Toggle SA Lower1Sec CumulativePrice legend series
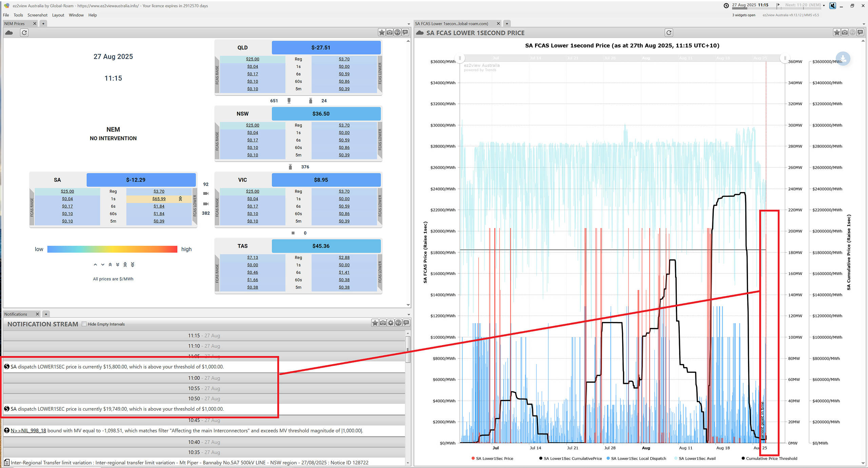The height and width of the screenshot is (468, 868). (x=570, y=458)
